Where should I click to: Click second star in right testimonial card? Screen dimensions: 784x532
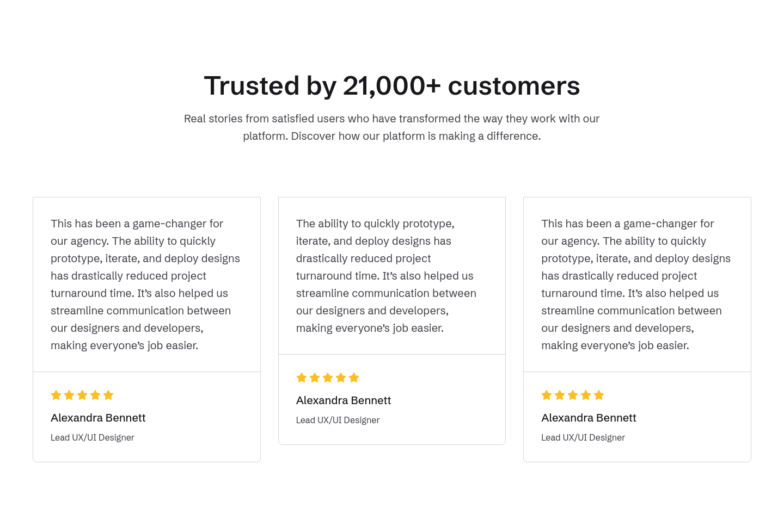tap(560, 395)
